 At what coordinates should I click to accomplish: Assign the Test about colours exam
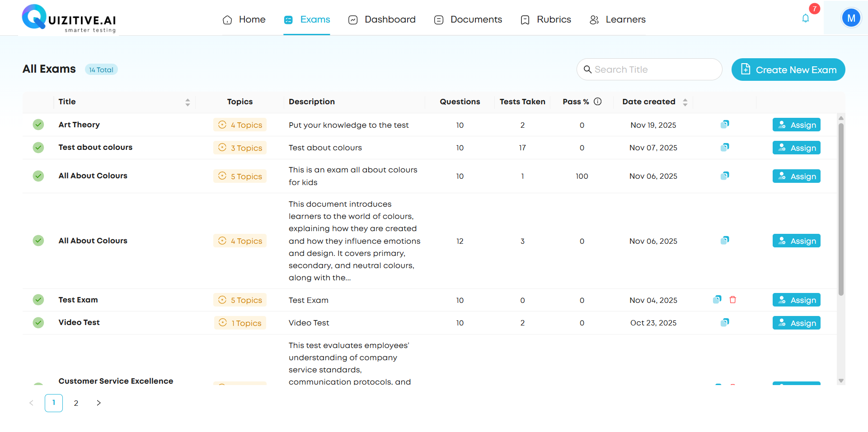click(x=797, y=148)
